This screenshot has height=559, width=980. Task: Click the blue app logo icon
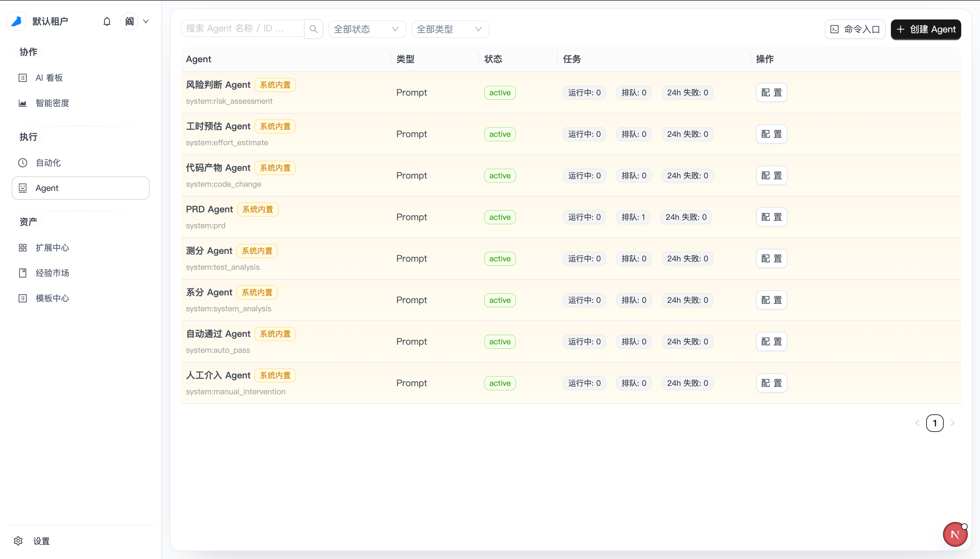click(x=16, y=21)
